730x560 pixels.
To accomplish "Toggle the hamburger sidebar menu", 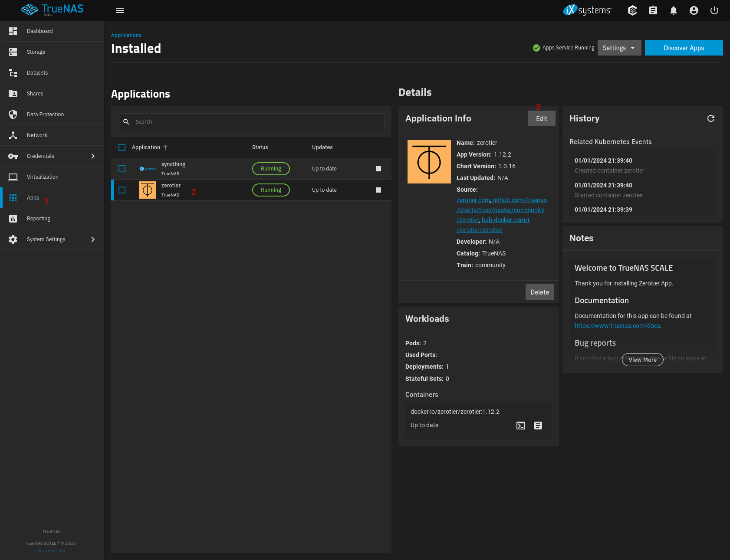I will click(x=120, y=10).
